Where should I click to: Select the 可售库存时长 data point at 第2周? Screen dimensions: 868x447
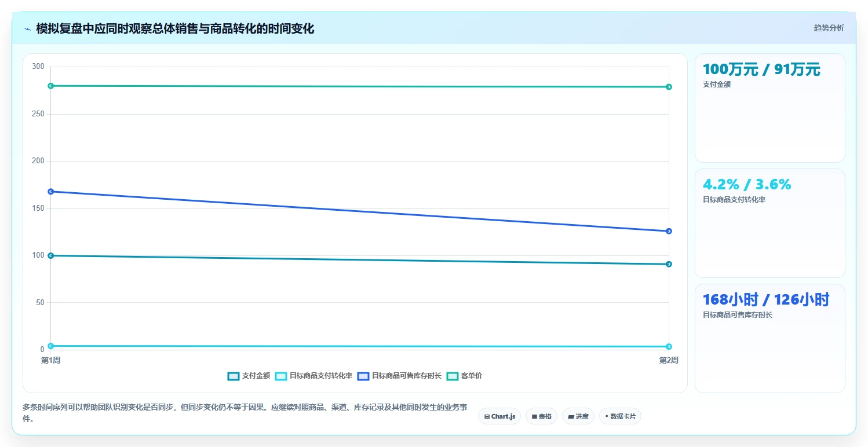click(x=669, y=231)
